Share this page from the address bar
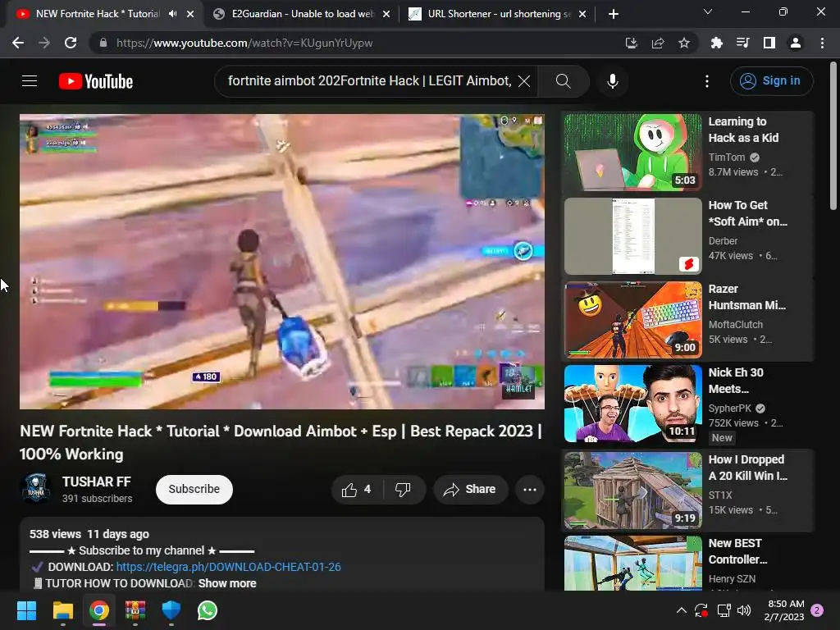 coord(658,43)
